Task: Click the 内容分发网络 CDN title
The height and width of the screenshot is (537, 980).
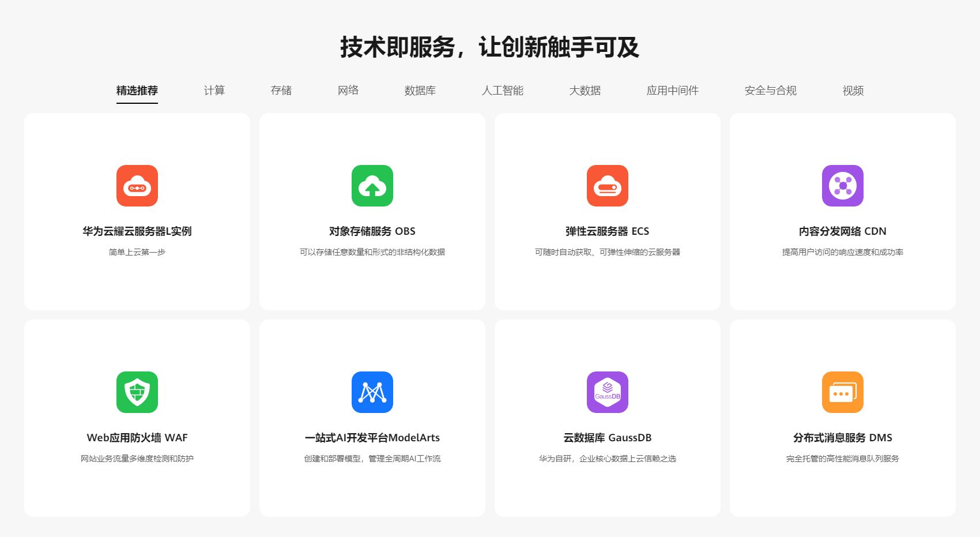Action: tap(843, 231)
